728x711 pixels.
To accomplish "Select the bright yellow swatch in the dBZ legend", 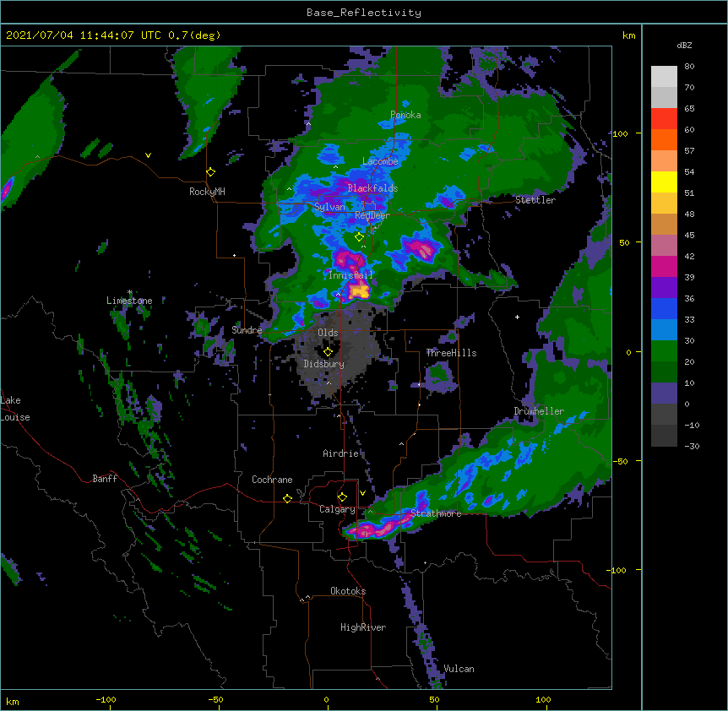I will [664, 182].
